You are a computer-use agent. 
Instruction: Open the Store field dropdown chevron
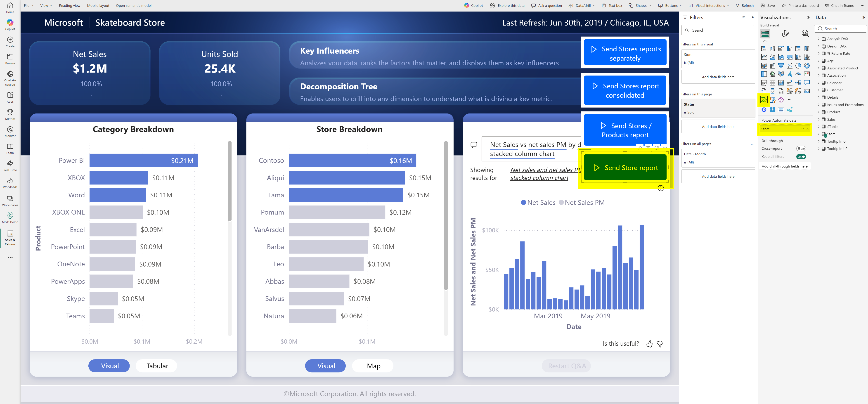(802, 129)
